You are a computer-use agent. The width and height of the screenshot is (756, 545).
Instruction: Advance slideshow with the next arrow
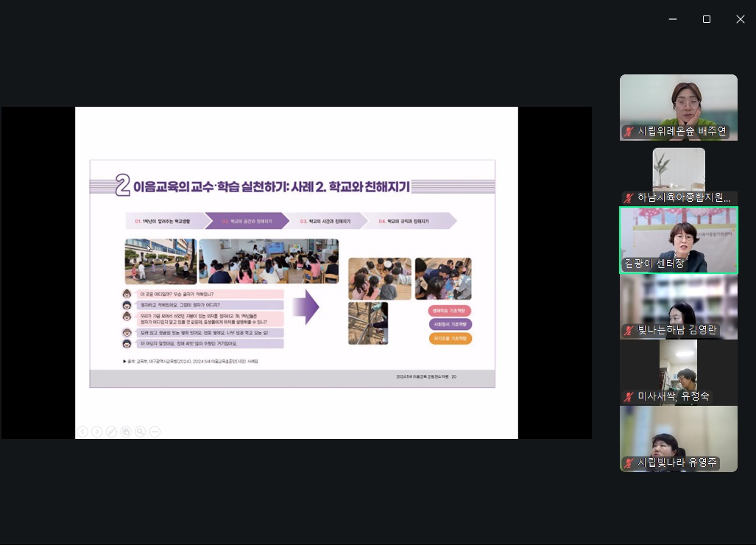point(96,432)
